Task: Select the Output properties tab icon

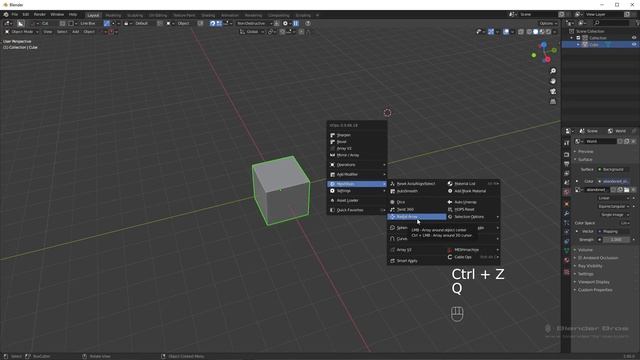Action: [x=567, y=164]
